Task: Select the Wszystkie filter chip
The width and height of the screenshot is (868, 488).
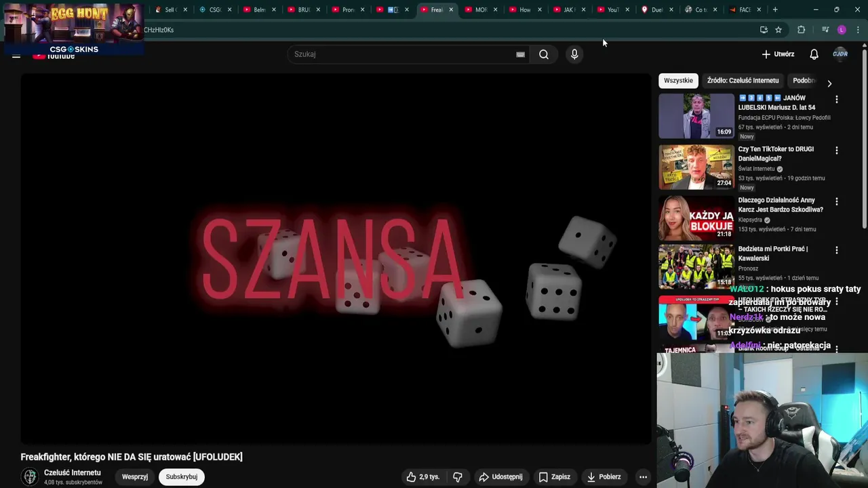Action: 678,81
